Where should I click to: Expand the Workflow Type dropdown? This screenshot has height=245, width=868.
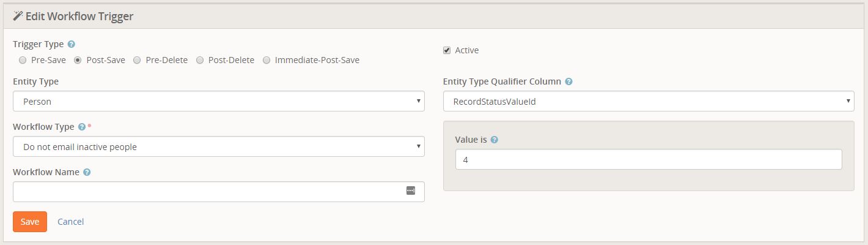coord(218,146)
